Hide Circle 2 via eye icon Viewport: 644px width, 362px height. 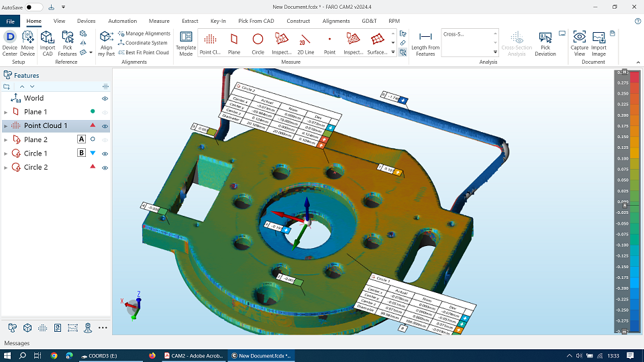pyautogui.click(x=105, y=168)
